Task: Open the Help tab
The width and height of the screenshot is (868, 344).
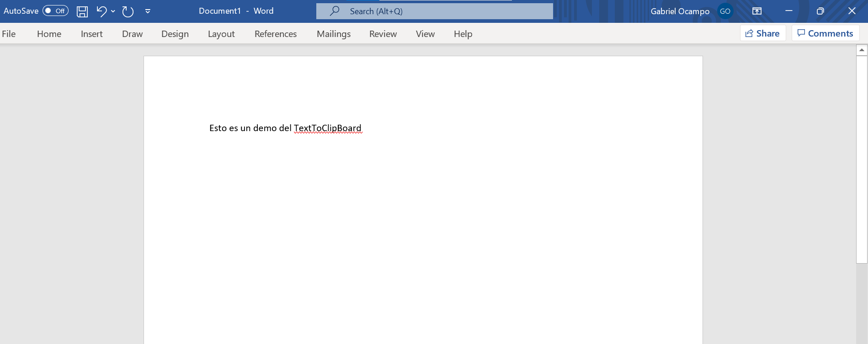Action: click(x=463, y=34)
